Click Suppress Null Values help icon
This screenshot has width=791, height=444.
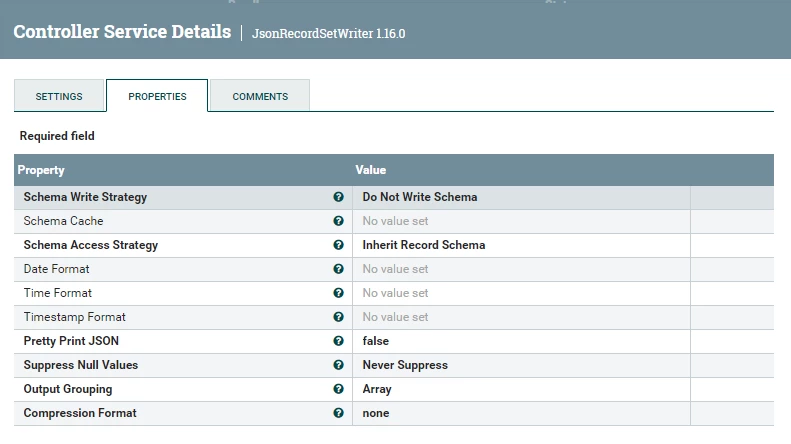coord(338,365)
